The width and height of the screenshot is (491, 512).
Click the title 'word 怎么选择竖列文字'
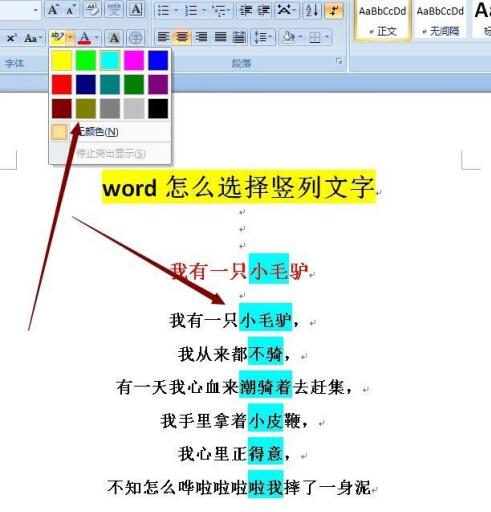pos(239,187)
